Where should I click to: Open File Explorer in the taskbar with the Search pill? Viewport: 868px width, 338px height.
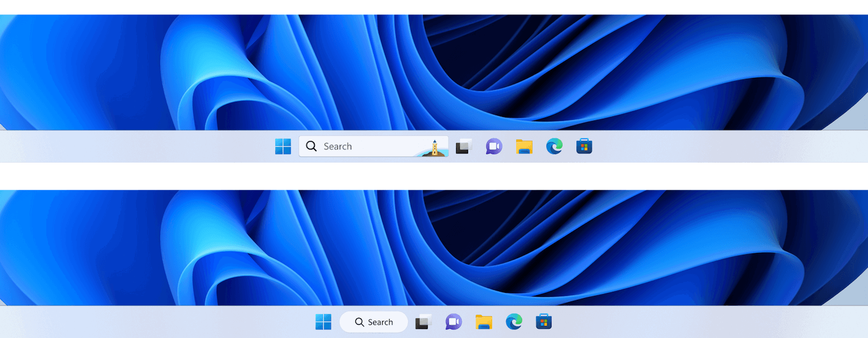[x=484, y=322]
